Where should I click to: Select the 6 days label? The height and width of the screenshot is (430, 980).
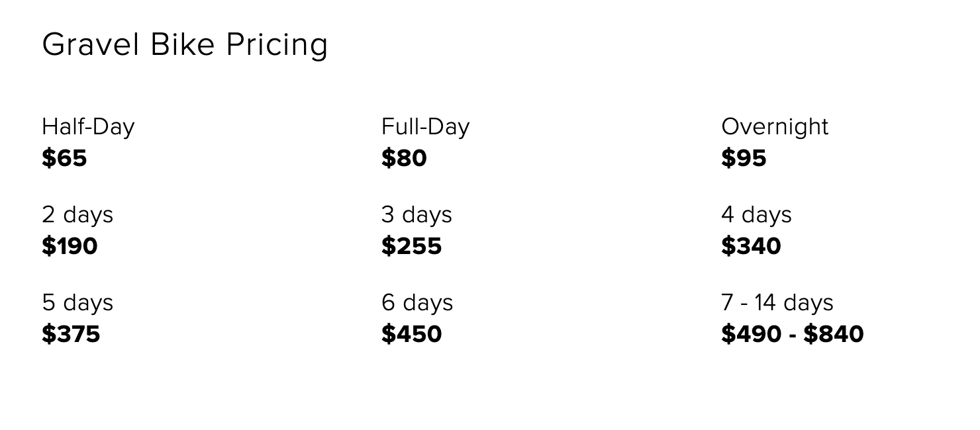point(417,302)
